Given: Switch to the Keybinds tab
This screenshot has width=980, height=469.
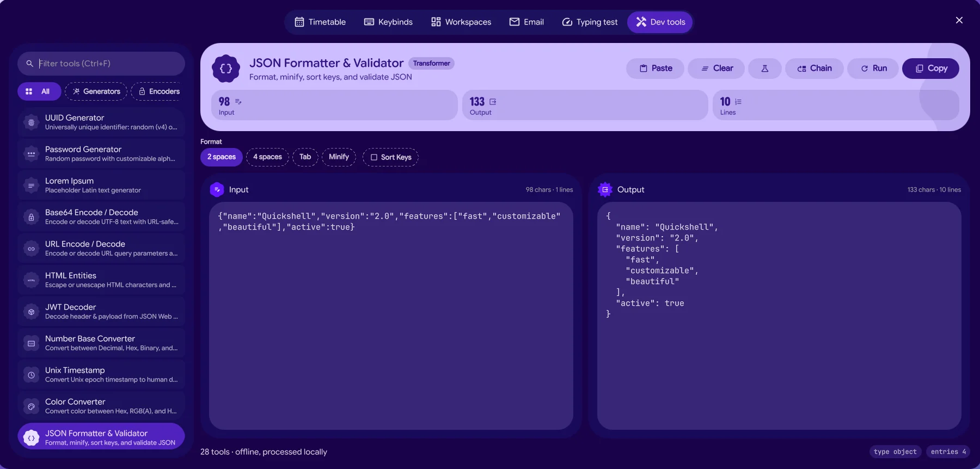Looking at the screenshot, I should point(388,22).
